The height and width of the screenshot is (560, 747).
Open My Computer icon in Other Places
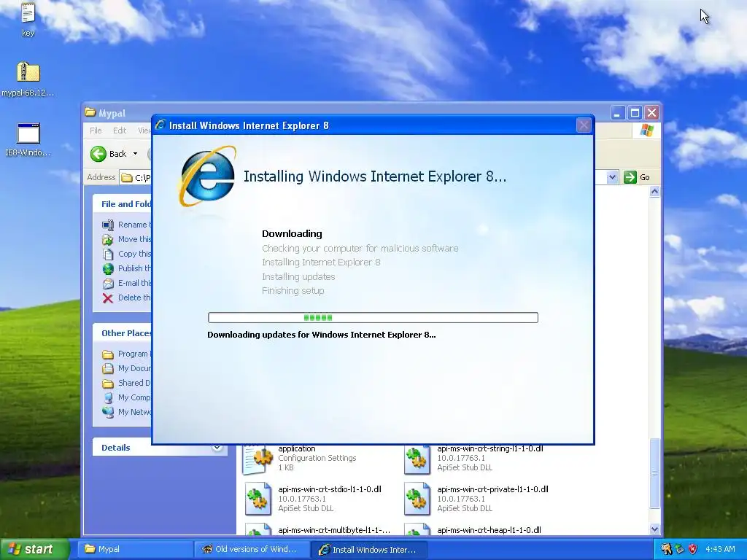click(108, 397)
